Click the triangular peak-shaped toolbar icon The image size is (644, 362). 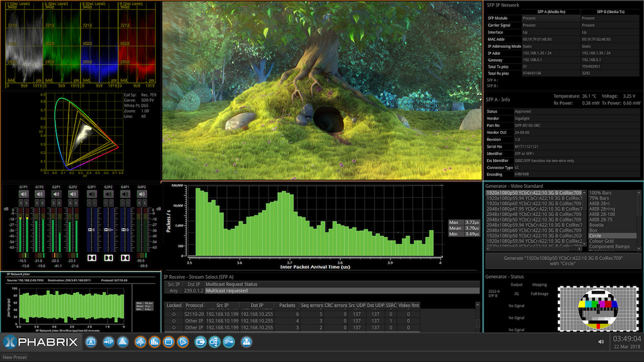(x=123, y=342)
